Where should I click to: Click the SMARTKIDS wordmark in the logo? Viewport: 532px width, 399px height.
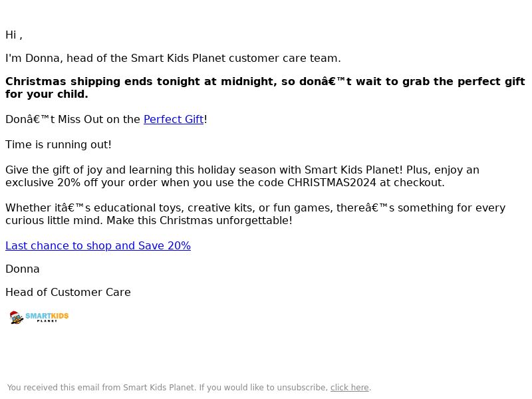click(47, 316)
